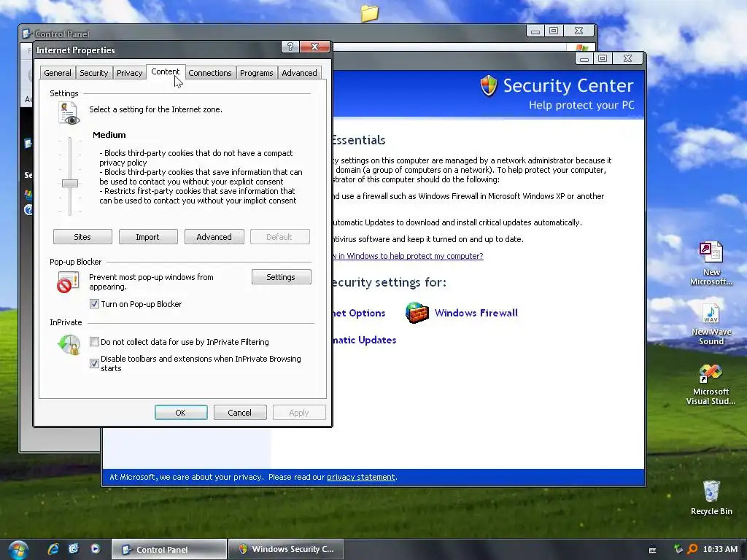
Task: Select the Microsoft Visual Studio shortcut
Action: (711, 384)
